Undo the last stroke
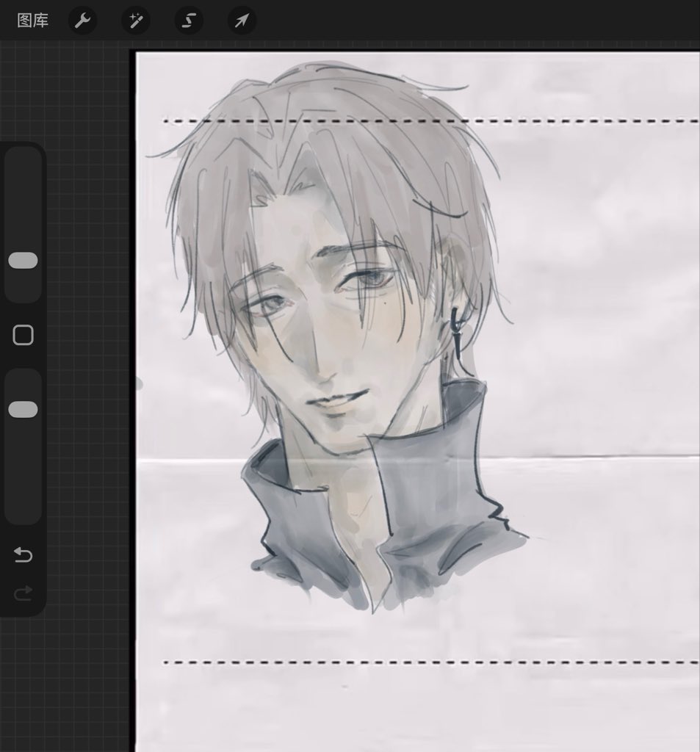700x752 pixels. coord(23,555)
